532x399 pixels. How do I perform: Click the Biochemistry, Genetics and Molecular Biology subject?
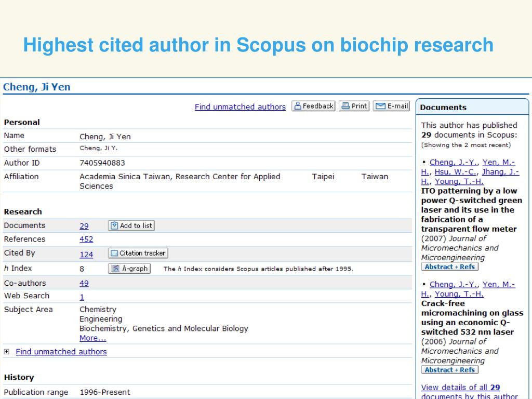[x=164, y=328]
